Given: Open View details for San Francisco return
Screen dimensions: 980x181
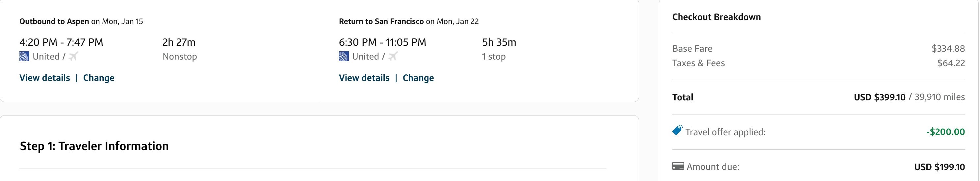Looking at the screenshot, I should click(x=364, y=78).
